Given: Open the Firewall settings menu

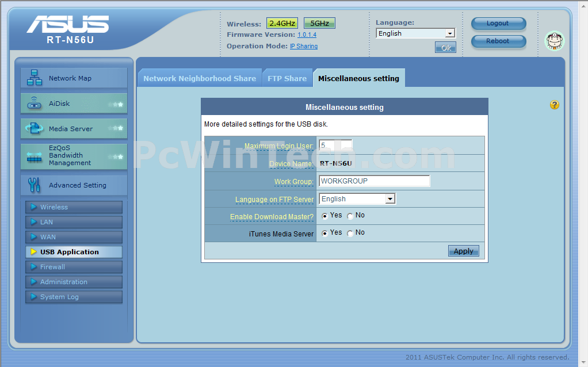Looking at the screenshot, I should pos(74,267).
